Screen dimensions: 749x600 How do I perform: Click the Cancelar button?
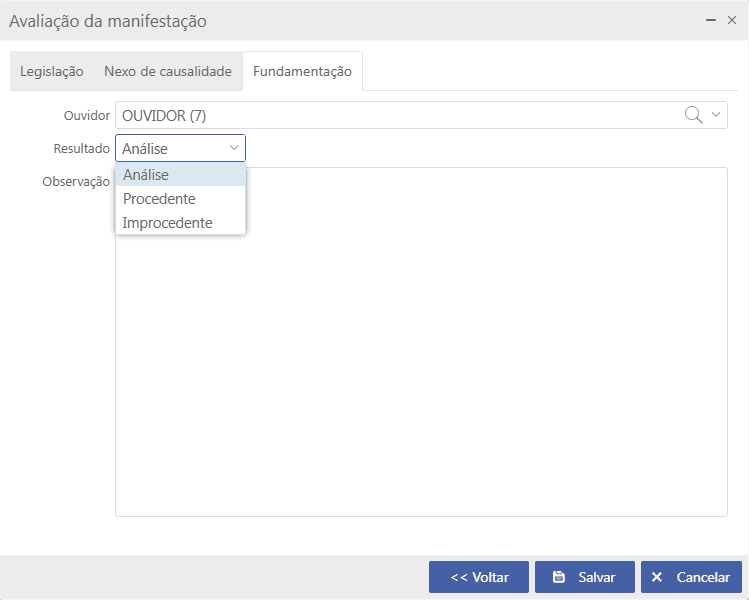click(691, 577)
